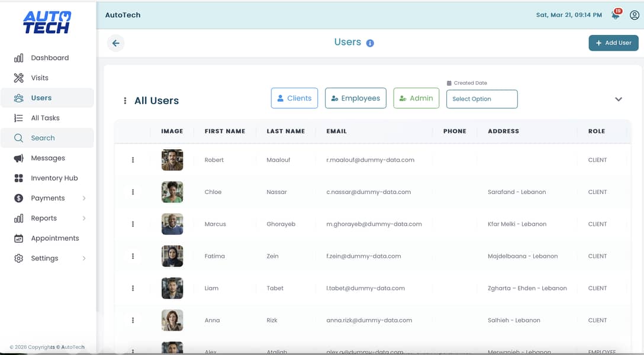644x355 pixels.
Task: Click the Add User button
Action: pos(613,43)
